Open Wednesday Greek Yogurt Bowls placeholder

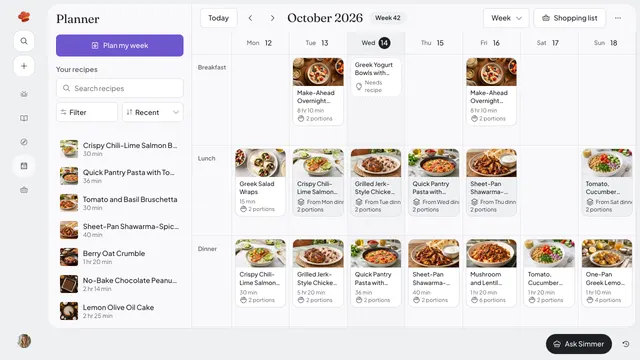[376, 77]
